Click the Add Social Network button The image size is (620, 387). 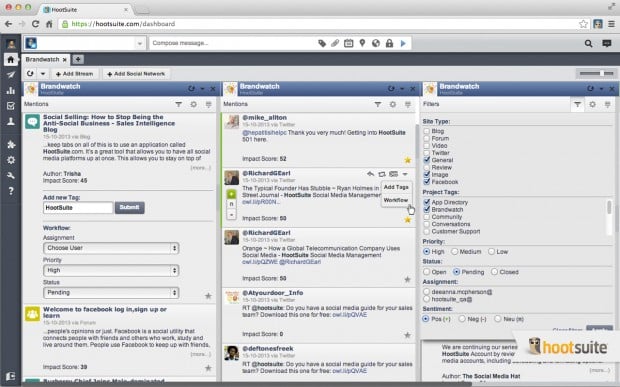136,74
